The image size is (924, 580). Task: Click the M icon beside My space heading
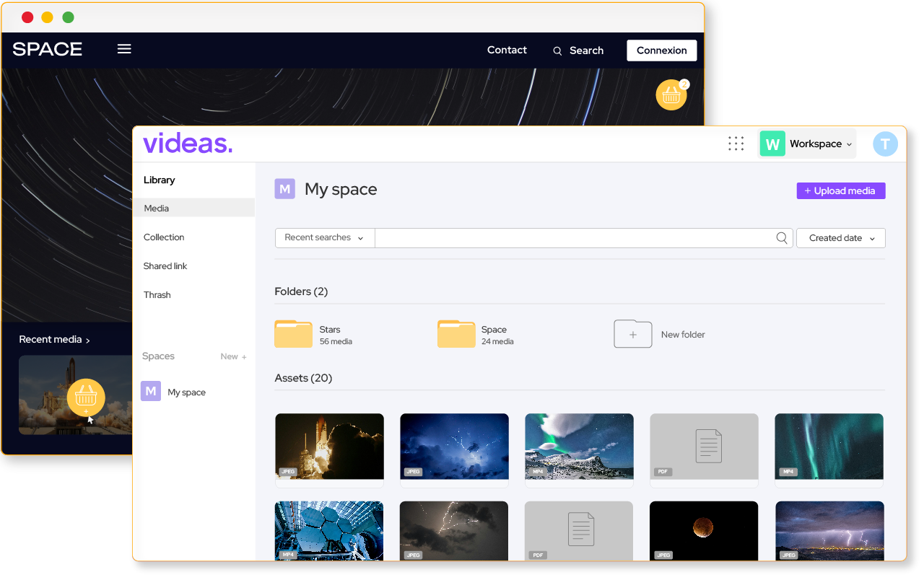click(x=284, y=189)
